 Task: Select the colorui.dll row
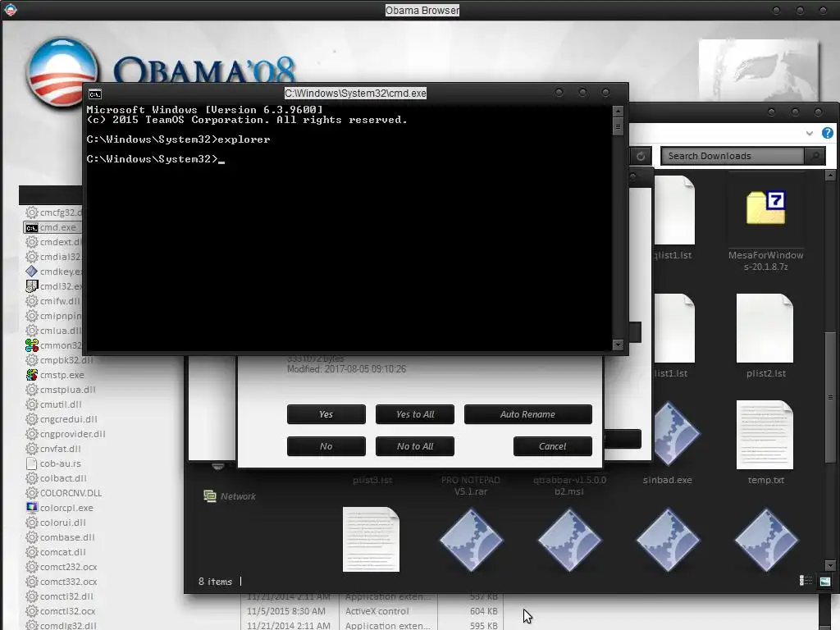(56, 523)
